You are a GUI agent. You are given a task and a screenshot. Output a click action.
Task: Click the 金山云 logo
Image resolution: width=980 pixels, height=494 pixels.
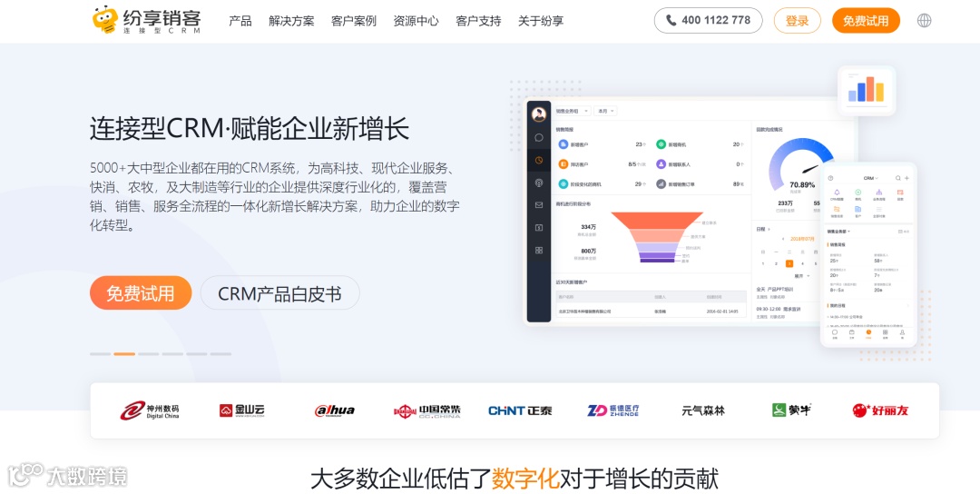click(242, 410)
